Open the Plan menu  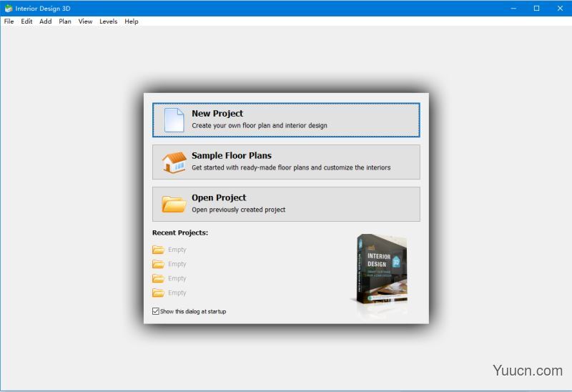click(65, 21)
